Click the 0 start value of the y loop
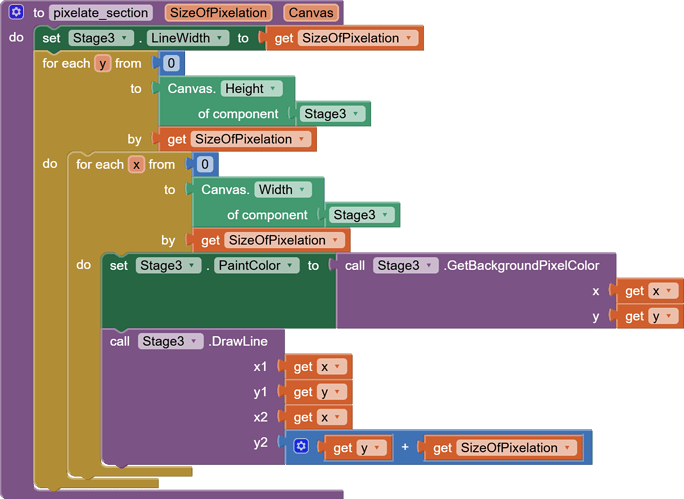The height and width of the screenshot is (499, 684). click(x=171, y=63)
